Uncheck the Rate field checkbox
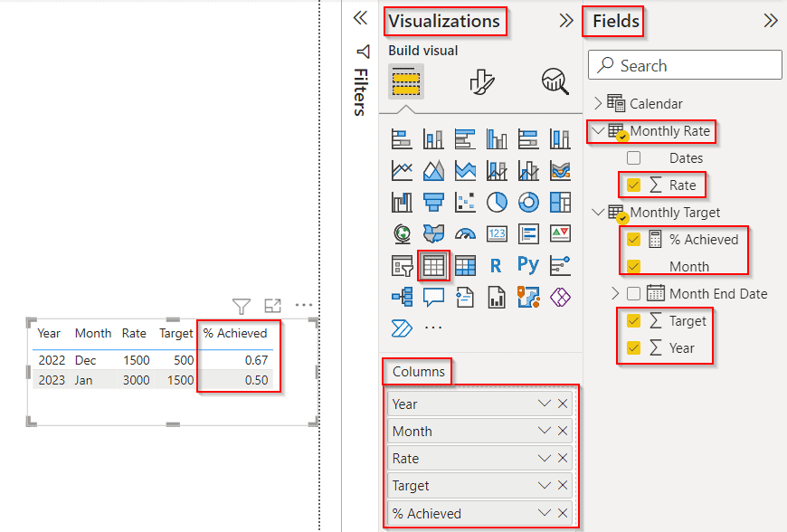 (633, 185)
